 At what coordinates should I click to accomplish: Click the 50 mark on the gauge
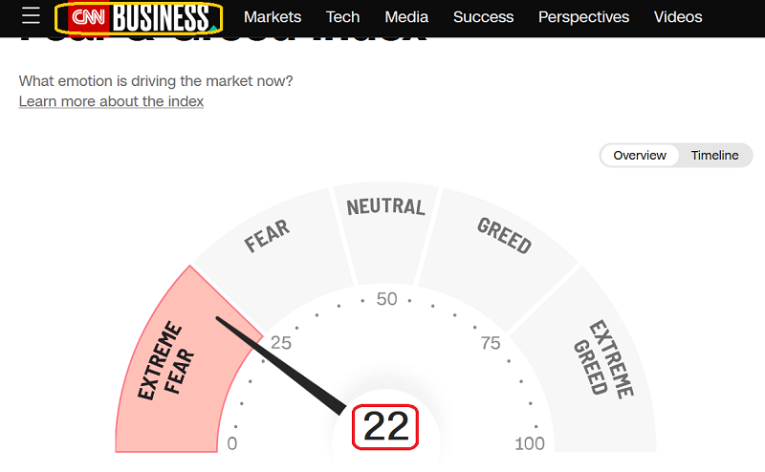pos(386,299)
